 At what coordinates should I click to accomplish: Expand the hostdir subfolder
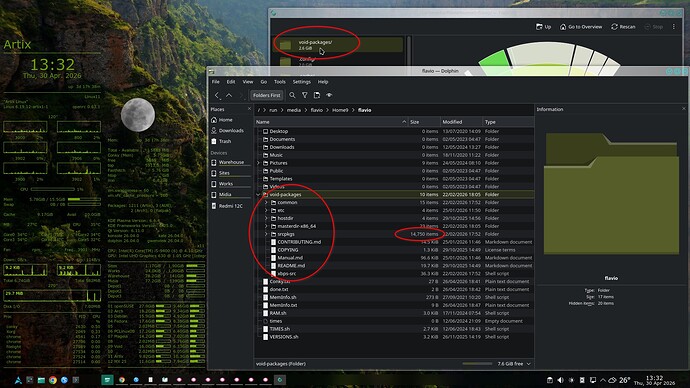pos(266,218)
